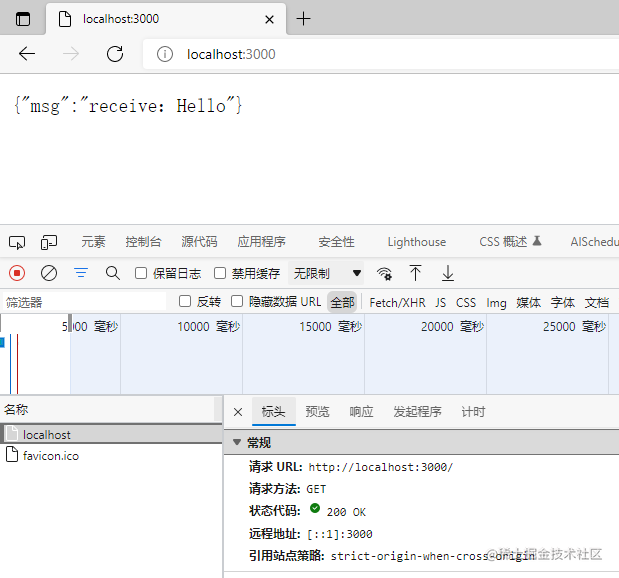Viewport: 619px width, 578px height.
Task: Switch to the 发起程序 tab
Action: [417, 412]
